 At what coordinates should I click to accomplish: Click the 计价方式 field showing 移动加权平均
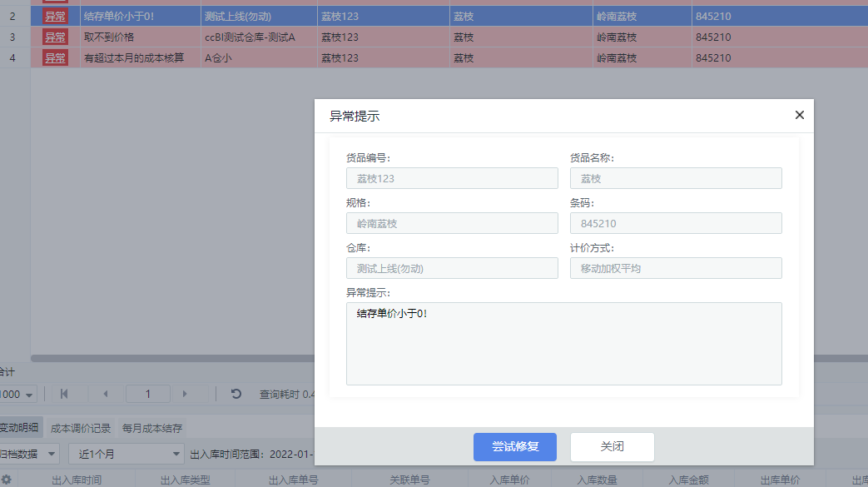click(x=676, y=268)
